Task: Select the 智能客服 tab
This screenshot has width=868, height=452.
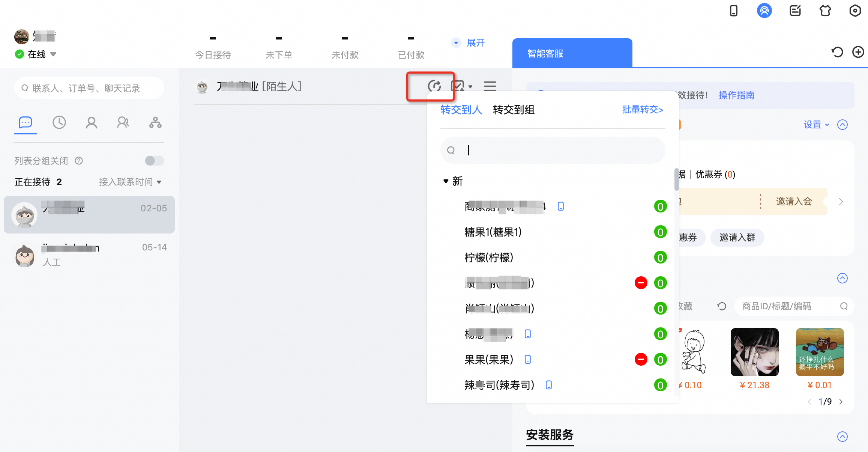Action: (x=572, y=53)
